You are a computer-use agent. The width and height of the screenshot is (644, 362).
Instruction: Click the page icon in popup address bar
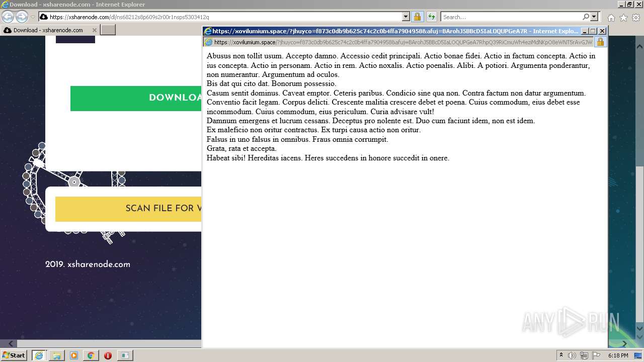point(209,42)
